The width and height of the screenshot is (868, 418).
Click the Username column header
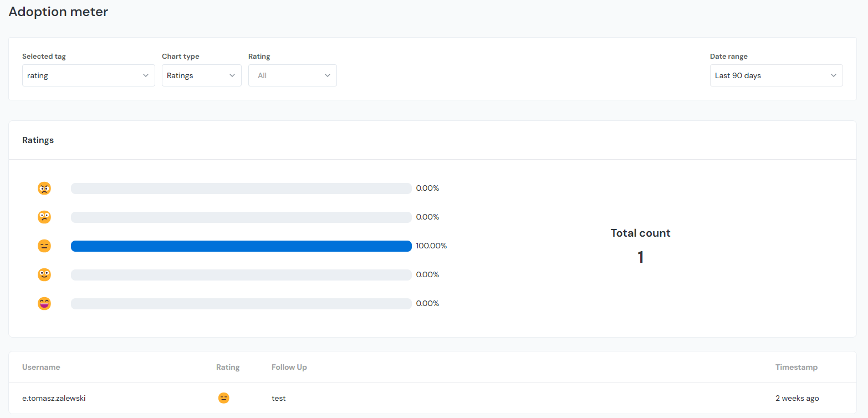pyautogui.click(x=41, y=367)
